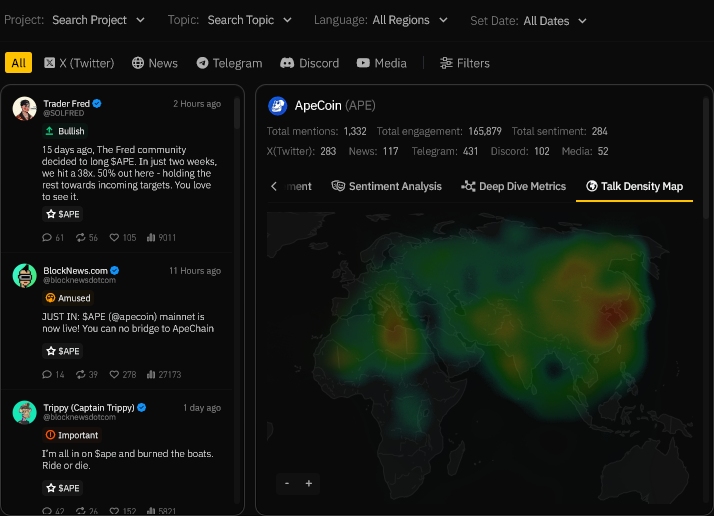Click the '11 Hours ago' timestamp

[x=195, y=271]
